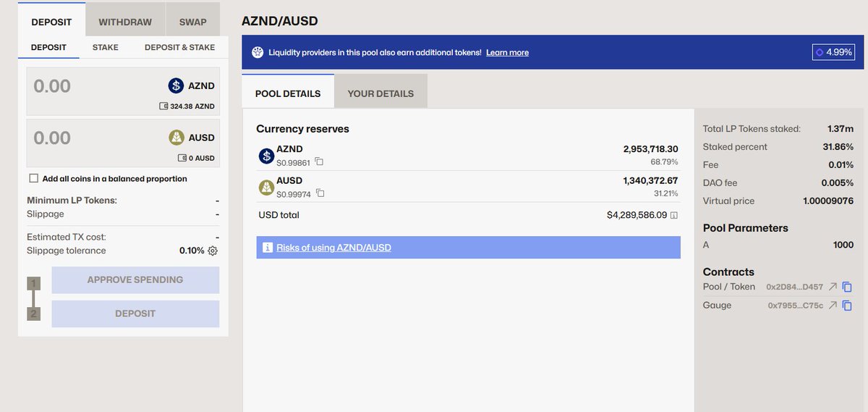
Task: Click wallet icon beside 324.38 AZND balance
Action: 163,106
